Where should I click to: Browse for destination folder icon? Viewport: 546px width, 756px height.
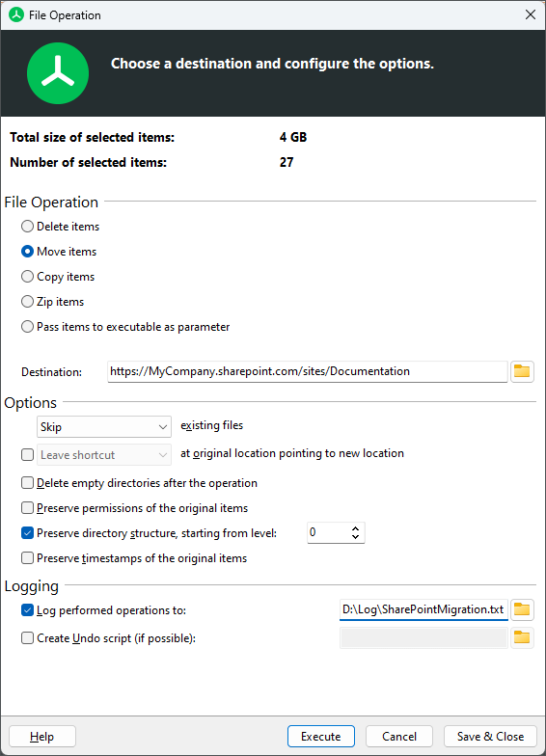pyautogui.click(x=522, y=371)
